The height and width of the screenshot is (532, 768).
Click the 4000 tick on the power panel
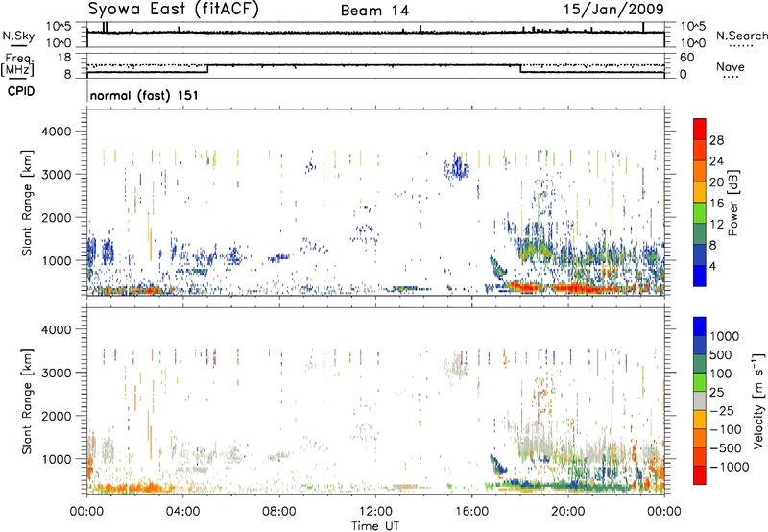[56, 132]
